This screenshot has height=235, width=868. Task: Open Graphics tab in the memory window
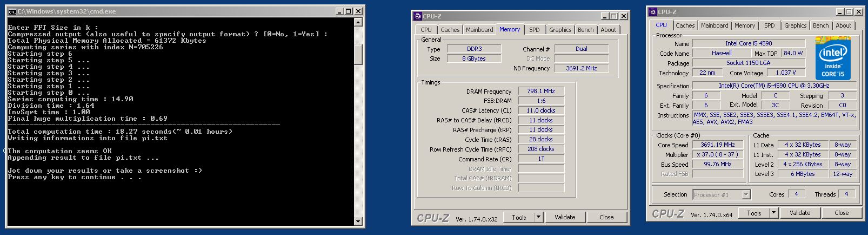[x=560, y=30]
